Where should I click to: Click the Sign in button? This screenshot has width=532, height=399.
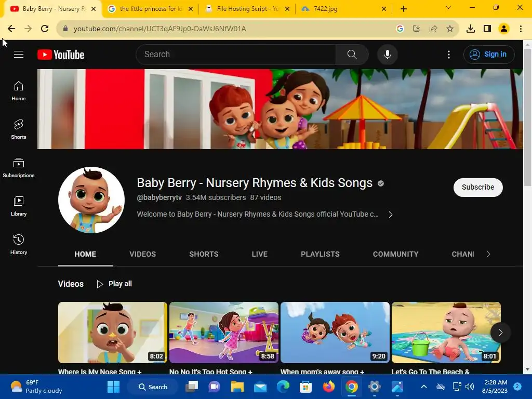489,54
